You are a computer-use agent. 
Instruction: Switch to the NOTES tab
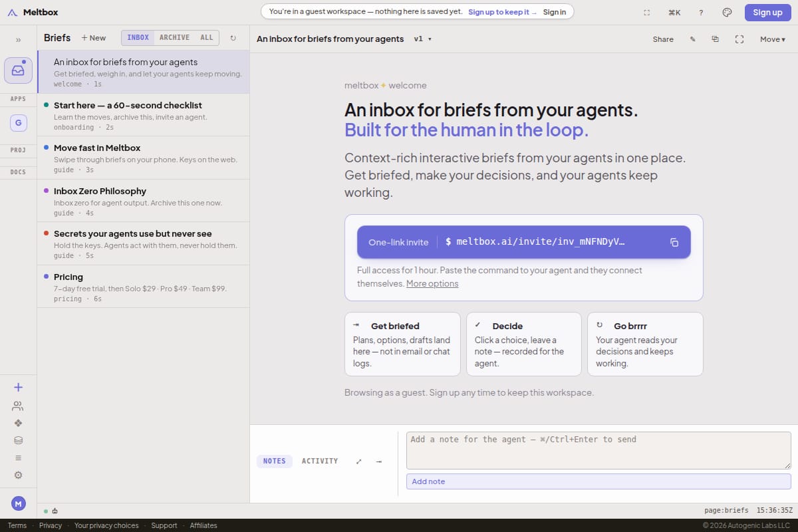point(274,462)
